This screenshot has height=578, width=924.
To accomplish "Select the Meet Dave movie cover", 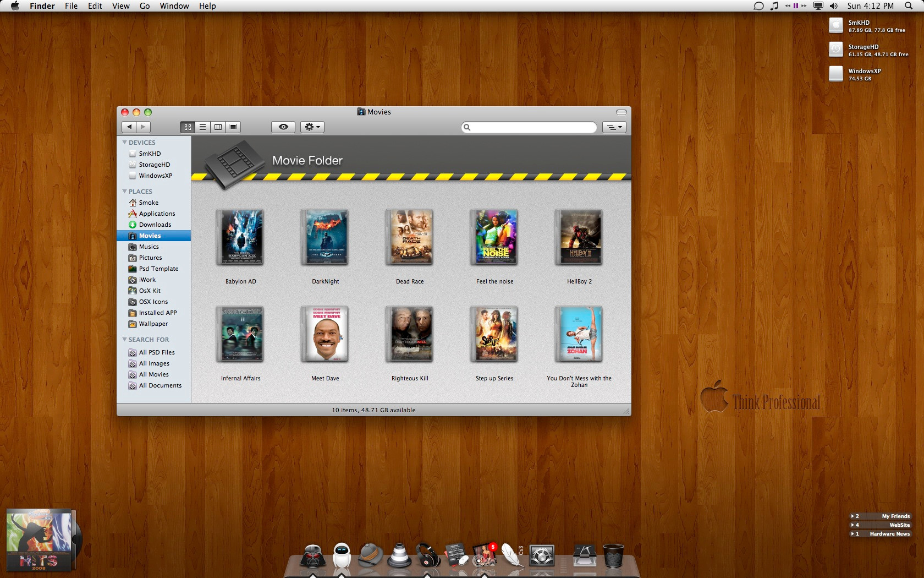I will 325,334.
